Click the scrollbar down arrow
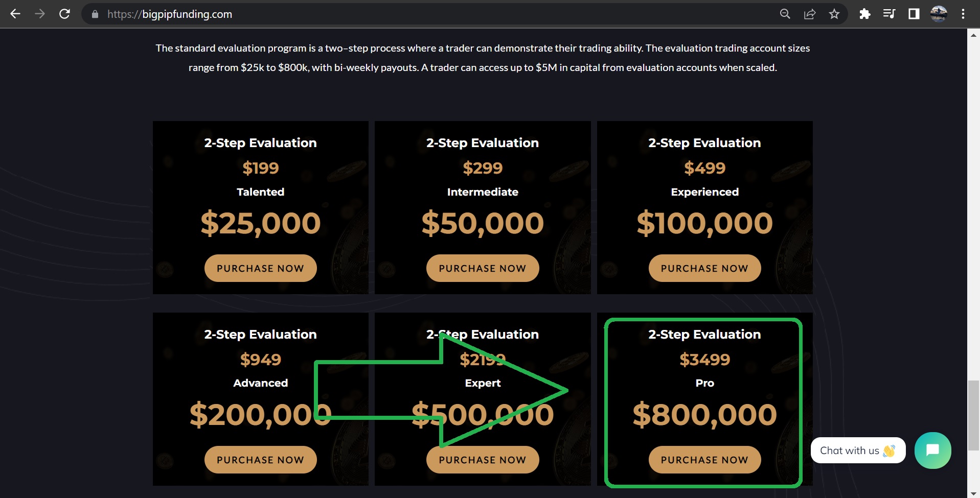 (973, 493)
